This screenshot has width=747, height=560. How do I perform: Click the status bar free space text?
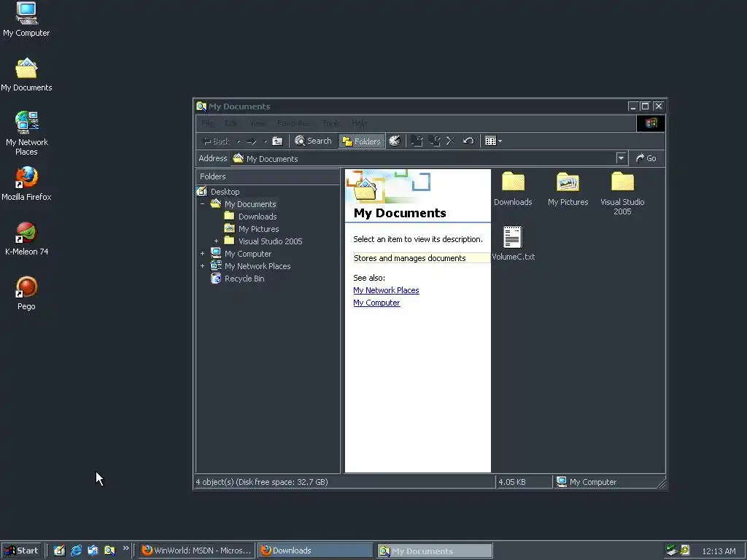(262, 482)
